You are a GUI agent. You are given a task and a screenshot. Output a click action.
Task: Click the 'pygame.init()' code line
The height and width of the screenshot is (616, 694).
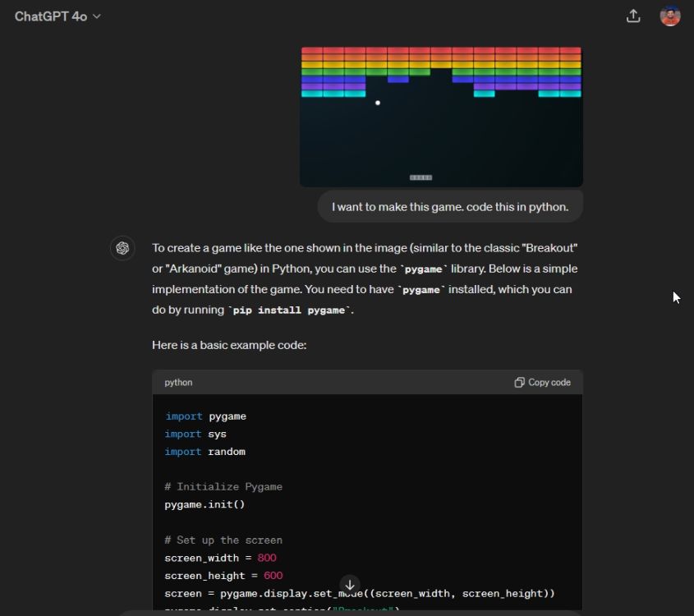click(205, 504)
